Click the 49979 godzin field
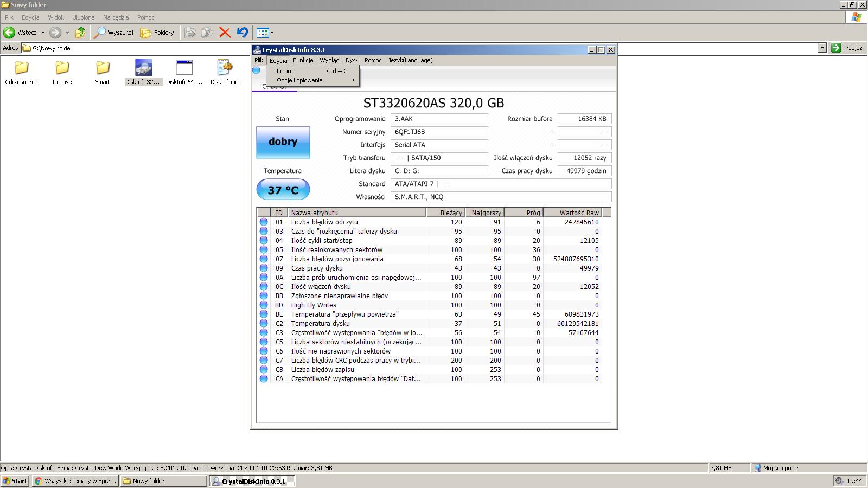The width and height of the screenshot is (868, 488). pos(585,171)
